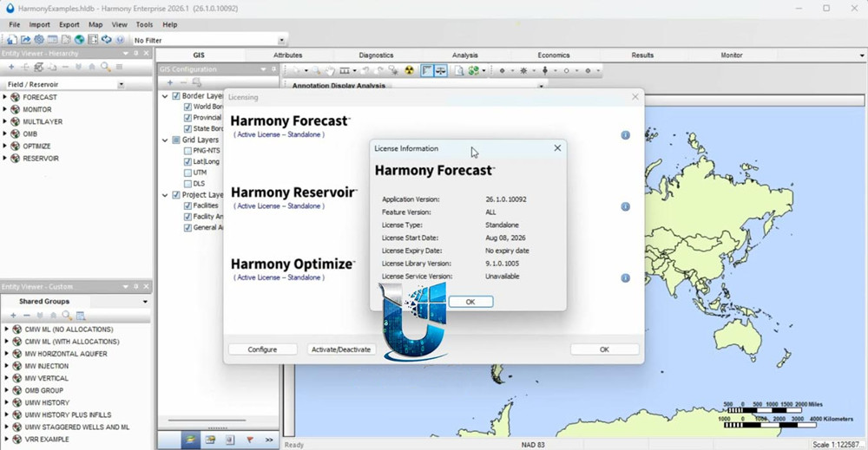Click search magnifier in Shared Groups toolbar
Image resolution: width=868 pixels, height=450 pixels.
click(67, 315)
